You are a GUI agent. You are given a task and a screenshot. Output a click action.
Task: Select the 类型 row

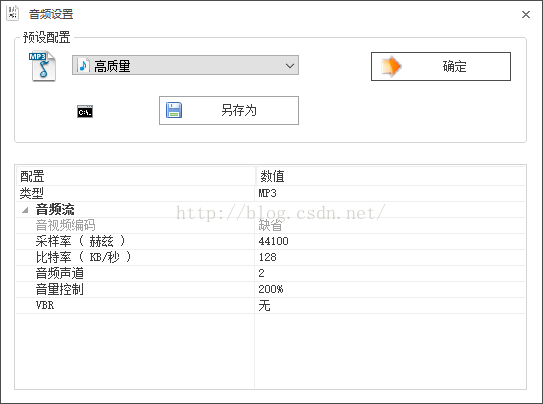[x=270, y=194]
